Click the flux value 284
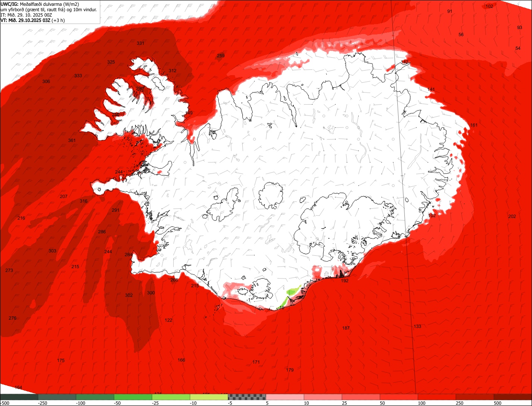 (x=128, y=254)
